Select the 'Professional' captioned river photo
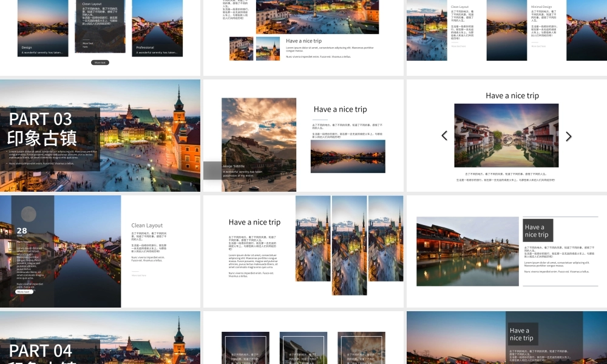This screenshot has height=364, width=607. pos(157,27)
